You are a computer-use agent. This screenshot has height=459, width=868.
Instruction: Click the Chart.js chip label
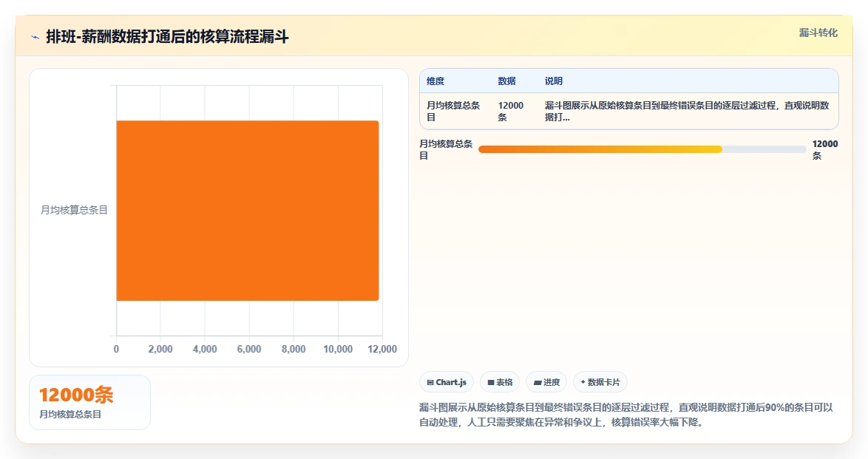(x=451, y=382)
